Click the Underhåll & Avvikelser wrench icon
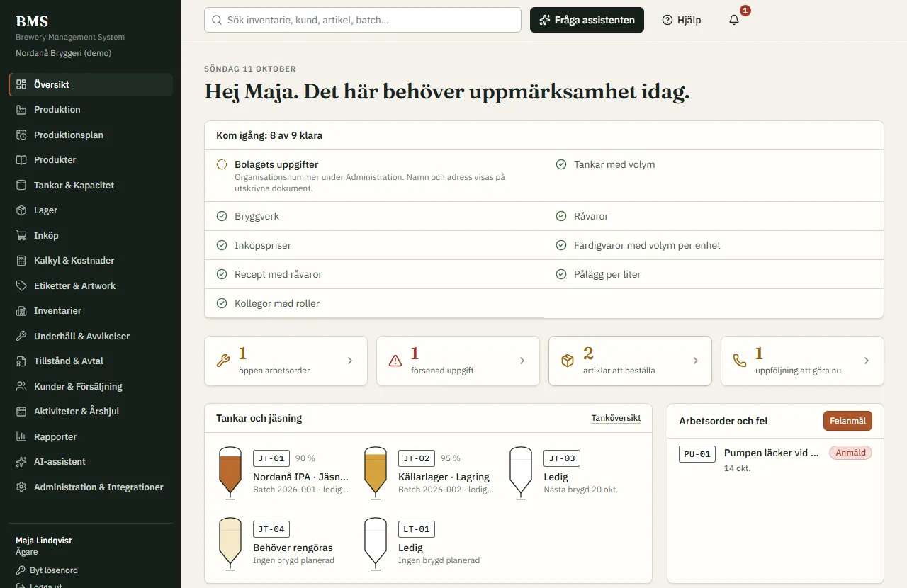The image size is (907, 588). coord(21,336)
